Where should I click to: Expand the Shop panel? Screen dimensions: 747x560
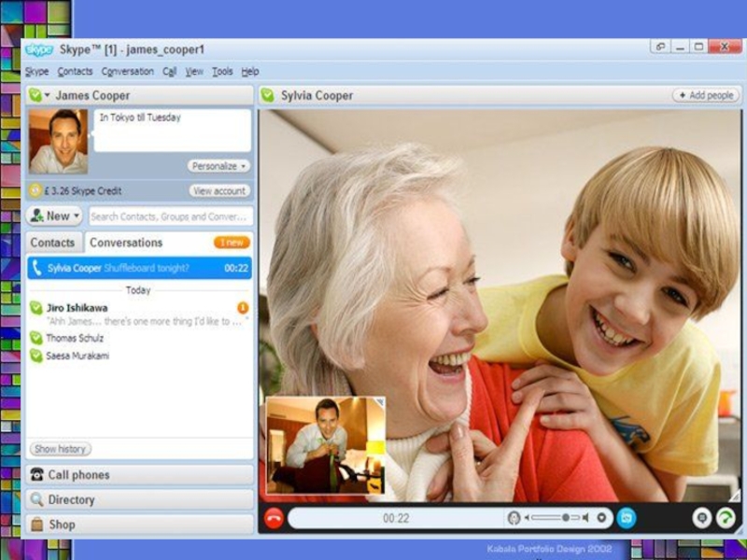[x=139, y=525]
